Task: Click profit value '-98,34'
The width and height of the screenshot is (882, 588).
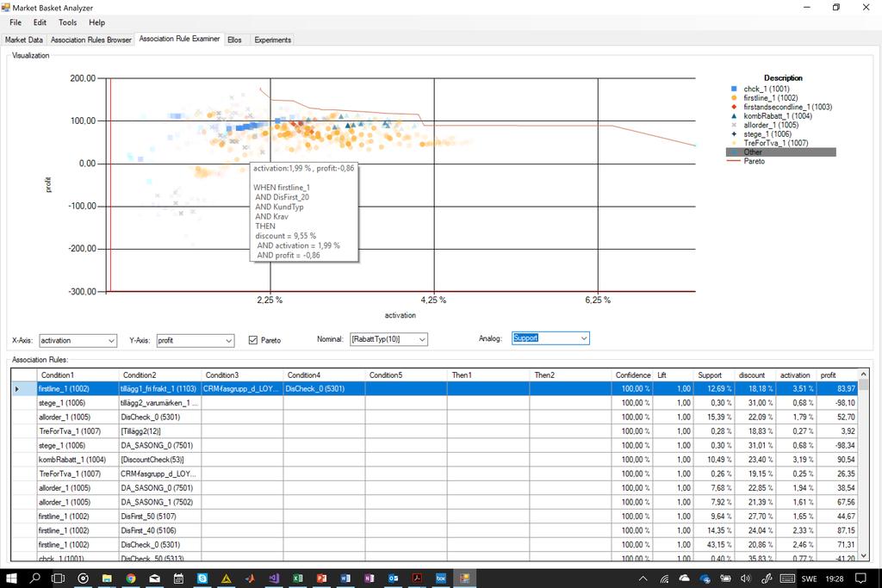Action: pos(837,445)
